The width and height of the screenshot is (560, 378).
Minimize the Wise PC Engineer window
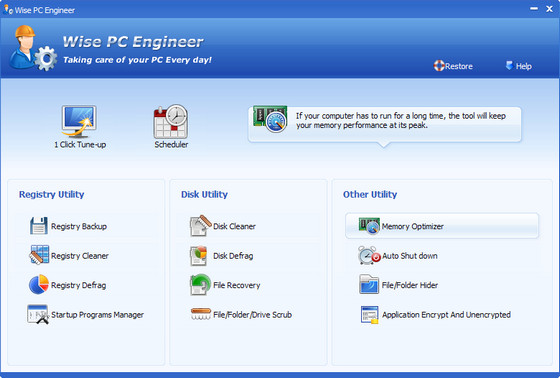coord(534,8)
